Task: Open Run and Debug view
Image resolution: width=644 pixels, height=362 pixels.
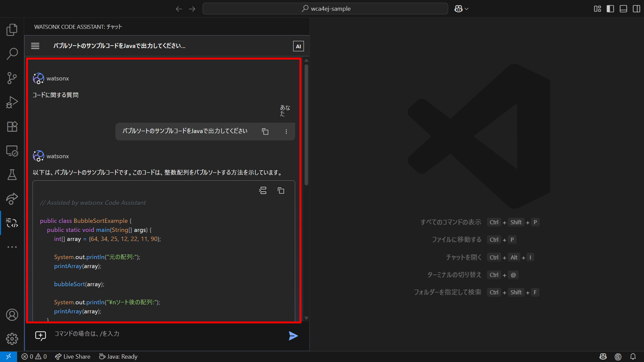Action: pos(12,102)
